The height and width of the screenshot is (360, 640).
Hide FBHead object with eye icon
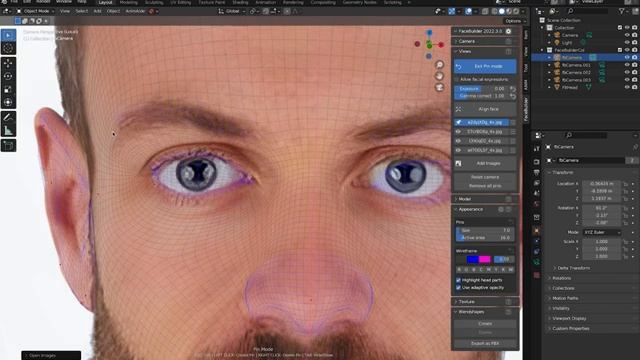(x=627, y=87)
